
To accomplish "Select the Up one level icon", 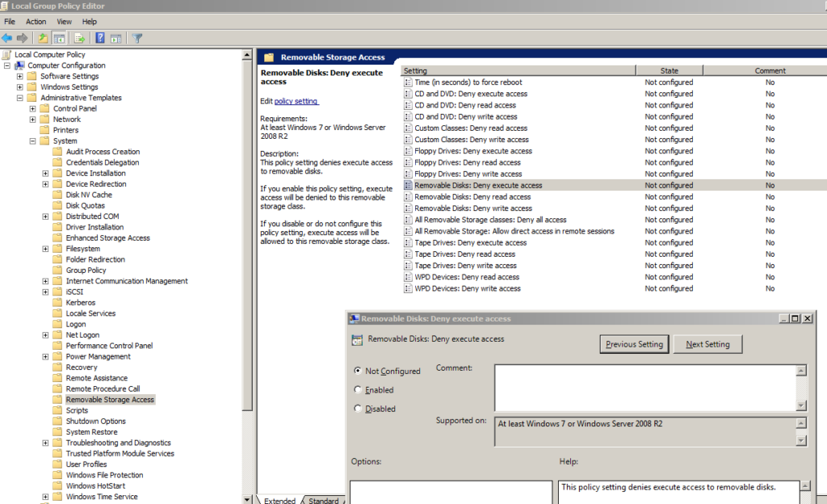I will point(42,37).
